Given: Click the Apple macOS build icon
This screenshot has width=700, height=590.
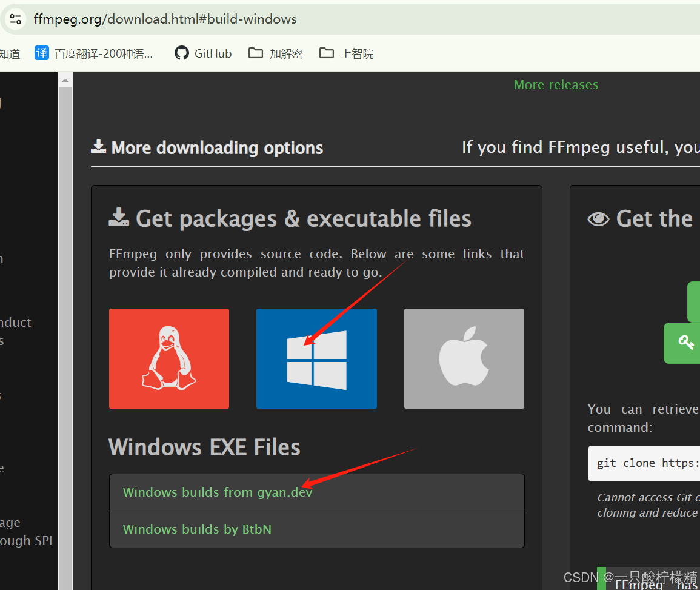Looking at the screenshot, I should [x=464, y=358].
